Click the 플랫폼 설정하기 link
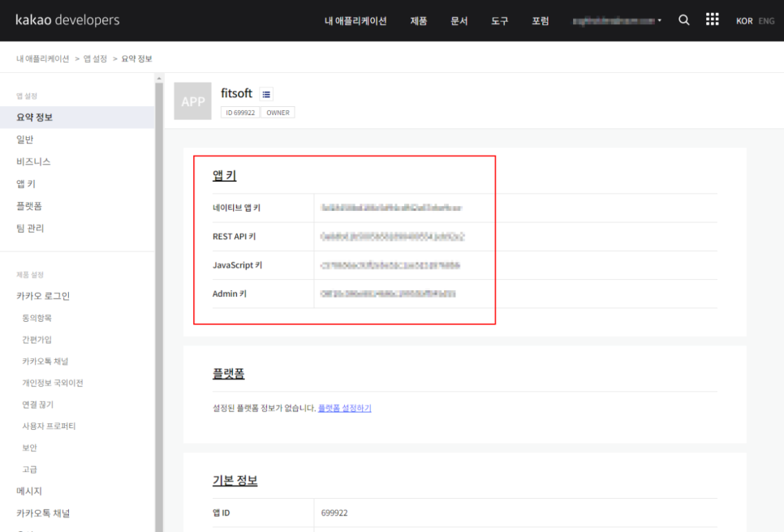This screenshot has height=532, width=784. 344,408
